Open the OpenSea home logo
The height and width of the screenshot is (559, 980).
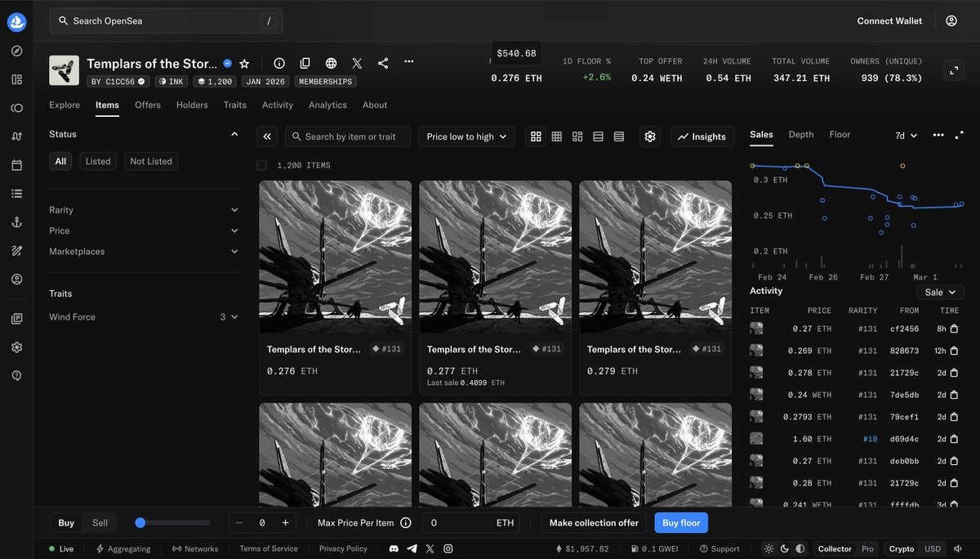click(x=16, y=22)
